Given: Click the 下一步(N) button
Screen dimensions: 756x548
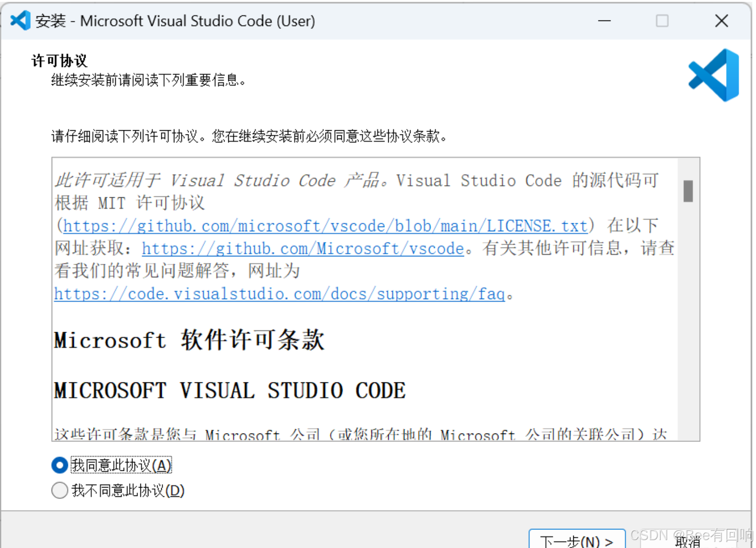Looking at the screenshot, I should (x=577, y=541).
